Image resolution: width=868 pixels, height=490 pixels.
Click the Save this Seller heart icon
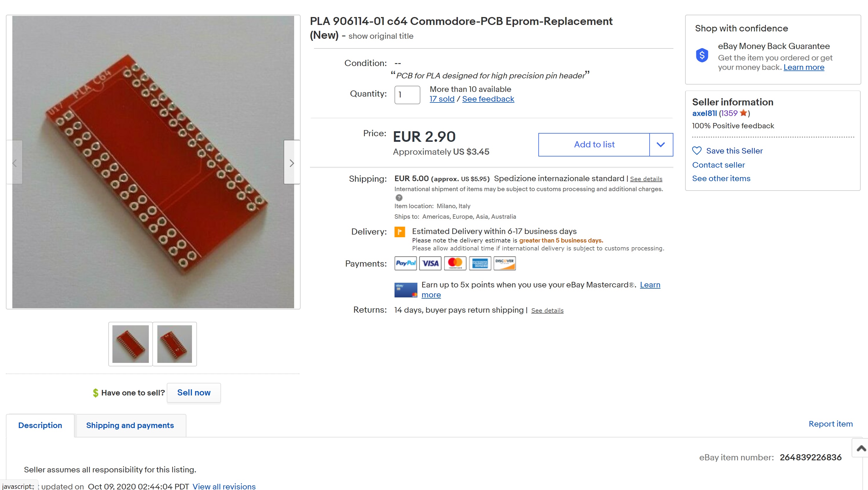pyautogui.click(x=697, y=151)
